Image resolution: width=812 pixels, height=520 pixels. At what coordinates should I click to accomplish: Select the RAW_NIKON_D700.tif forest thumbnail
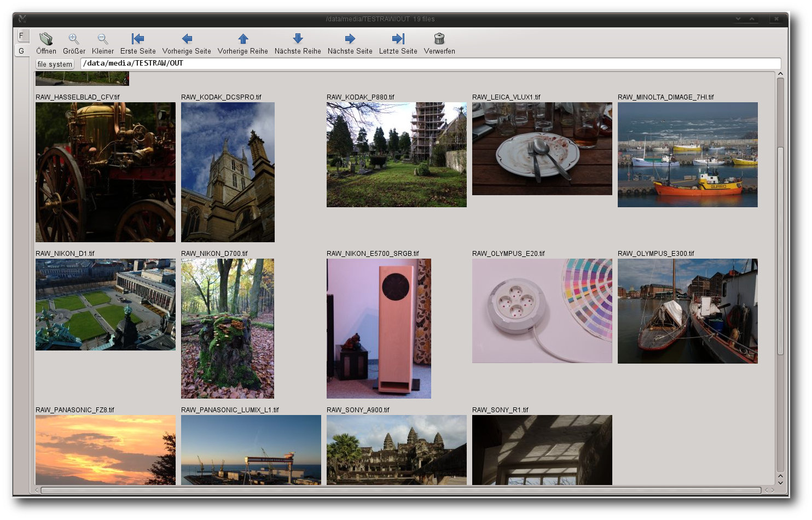pos(228,329)
